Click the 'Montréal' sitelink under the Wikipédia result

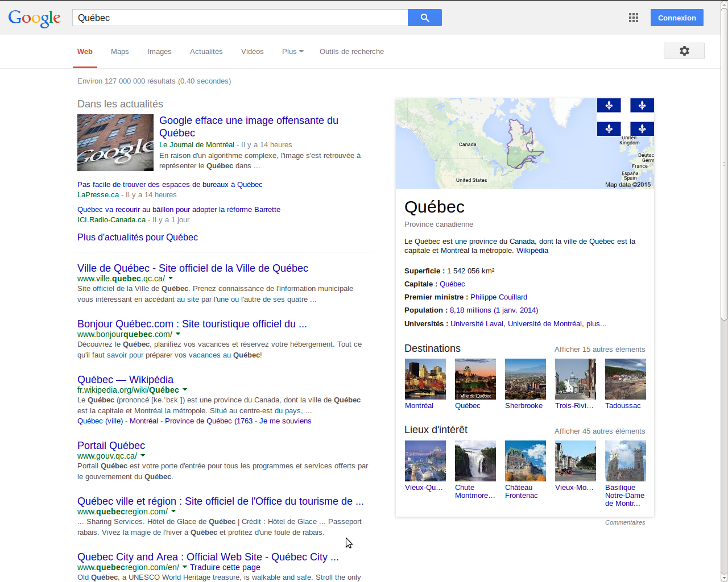tap(144, 421)
